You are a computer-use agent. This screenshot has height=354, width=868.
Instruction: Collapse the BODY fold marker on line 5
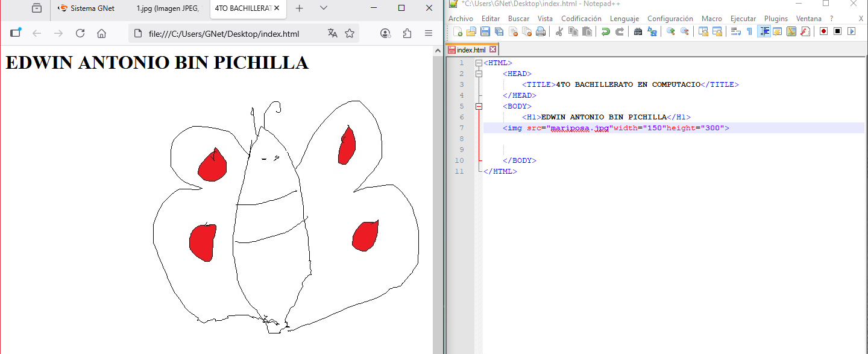click(x=479, y=106)
